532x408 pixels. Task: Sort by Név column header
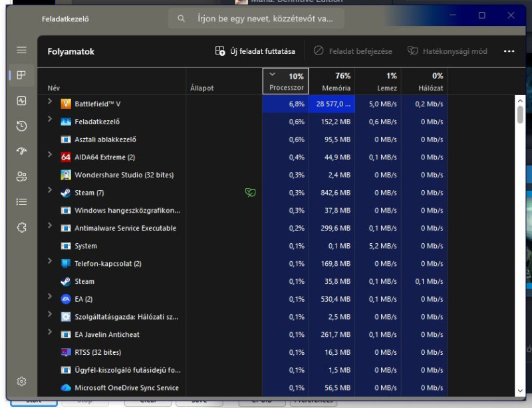112,81
